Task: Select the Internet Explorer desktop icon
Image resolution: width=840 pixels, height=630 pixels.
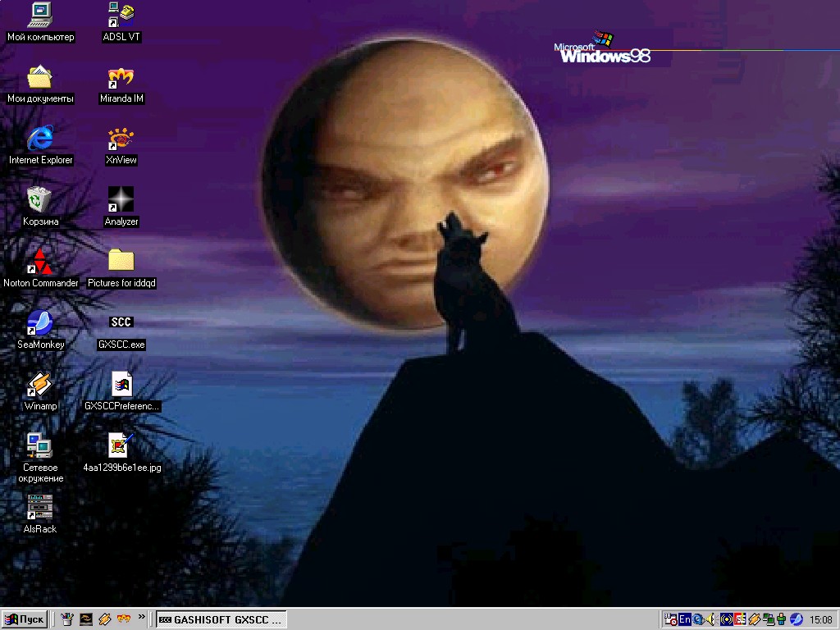Action: click(x=40, y=138)
